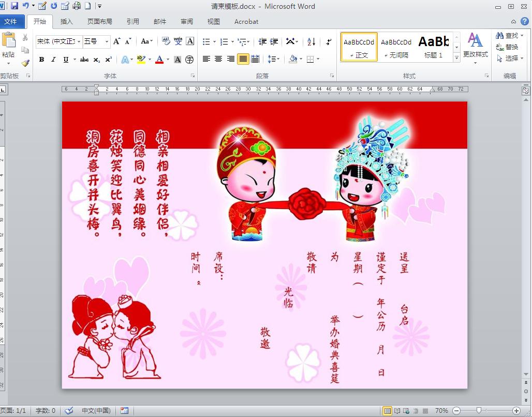Open the Text Effects icon
This screenshot has width=532, height=417.
click(x=125, y=60)
